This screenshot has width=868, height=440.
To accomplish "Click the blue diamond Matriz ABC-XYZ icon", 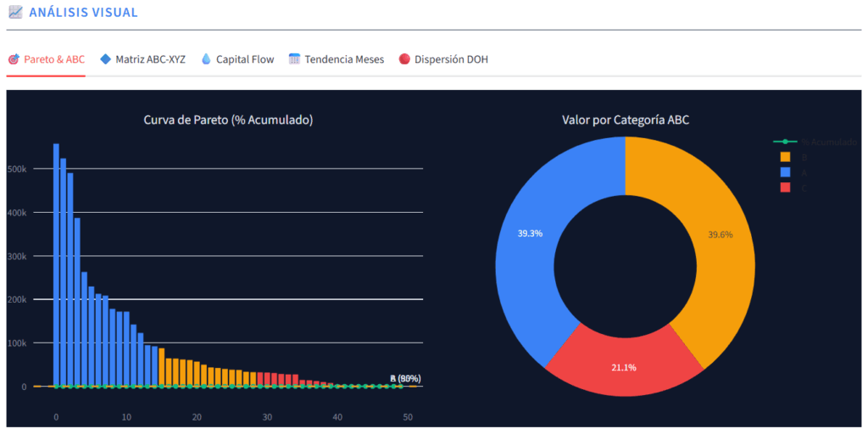I will coord(105,59).
